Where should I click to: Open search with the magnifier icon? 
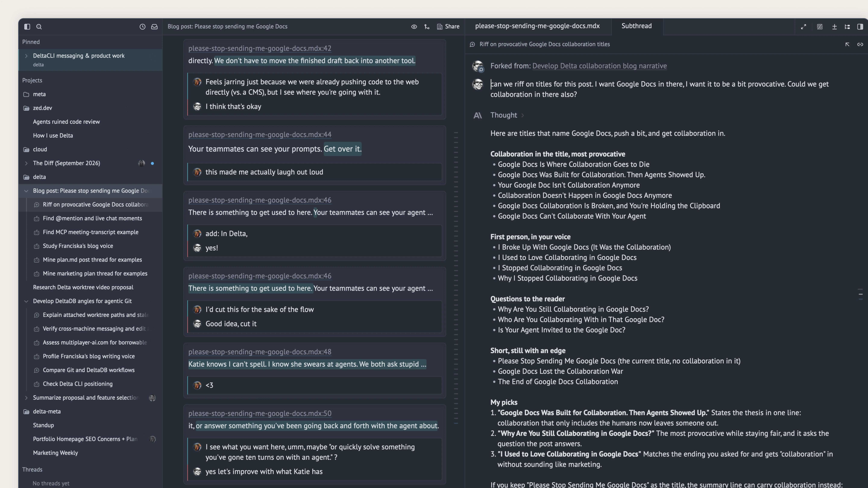point(39,27)
